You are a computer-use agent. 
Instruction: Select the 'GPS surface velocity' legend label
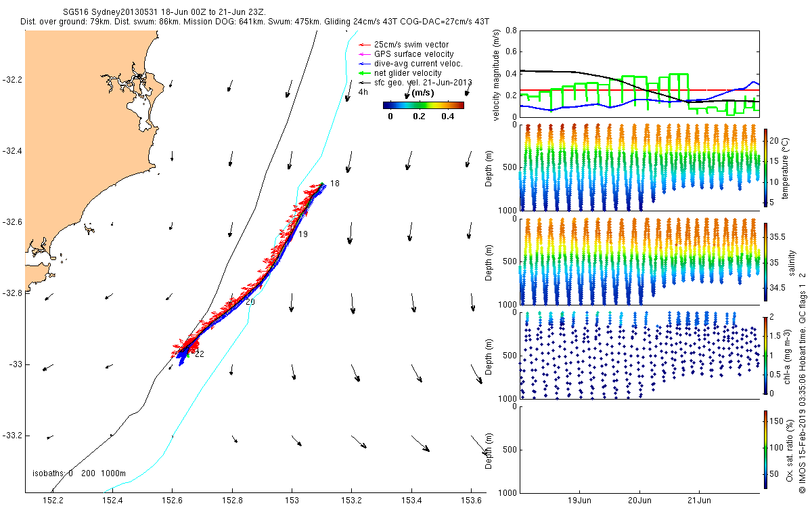(413, 54)
